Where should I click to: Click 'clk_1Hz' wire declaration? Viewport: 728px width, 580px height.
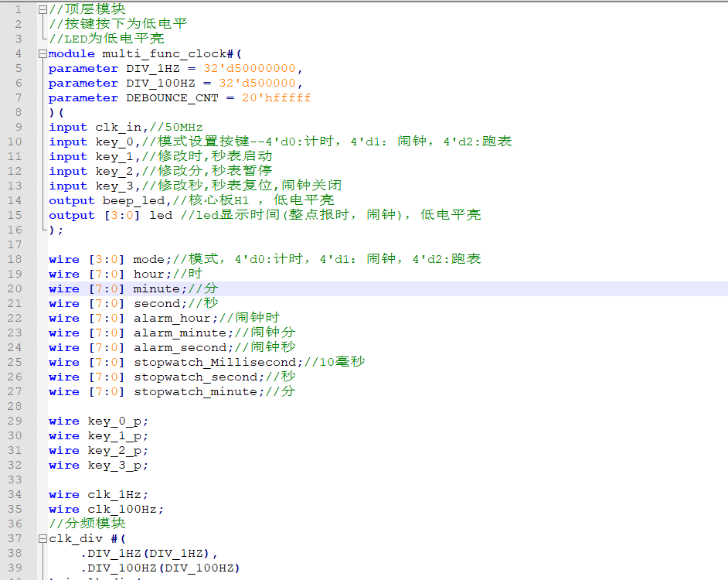point(114,494)
